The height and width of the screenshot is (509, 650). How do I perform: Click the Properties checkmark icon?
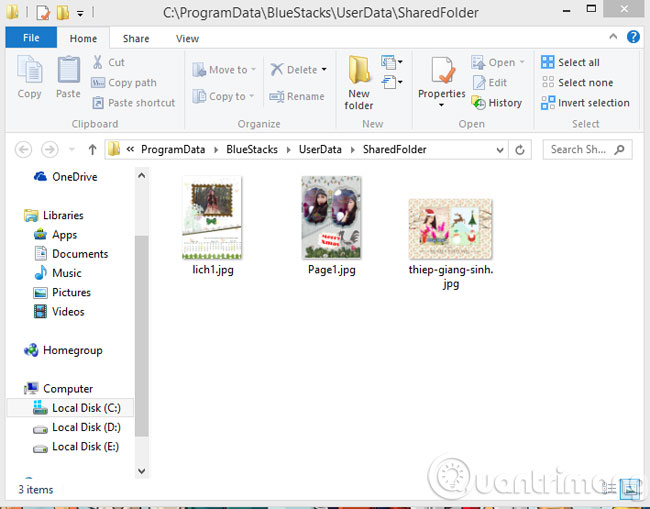(x=443, y=70)
